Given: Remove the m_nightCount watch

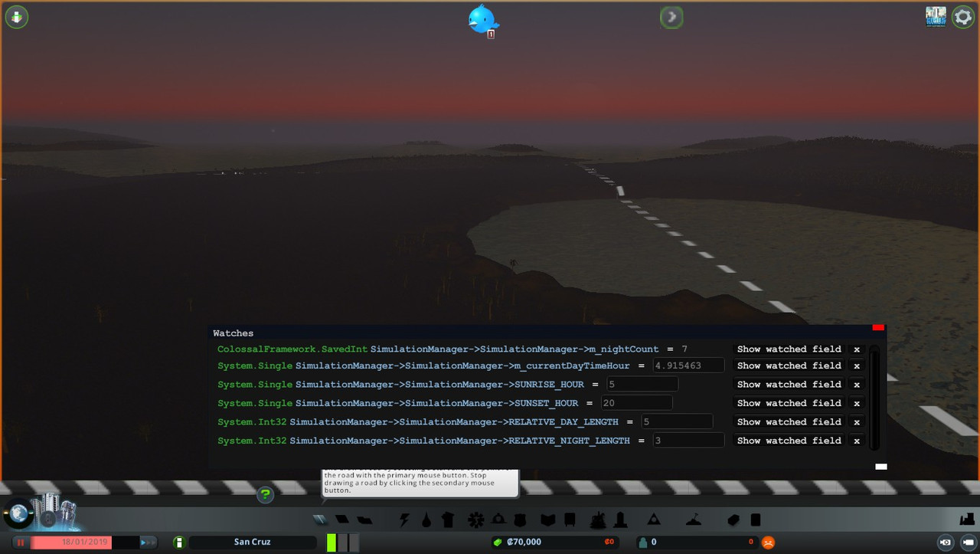Looking at the screenshot, I should click(x=857, y=349).
